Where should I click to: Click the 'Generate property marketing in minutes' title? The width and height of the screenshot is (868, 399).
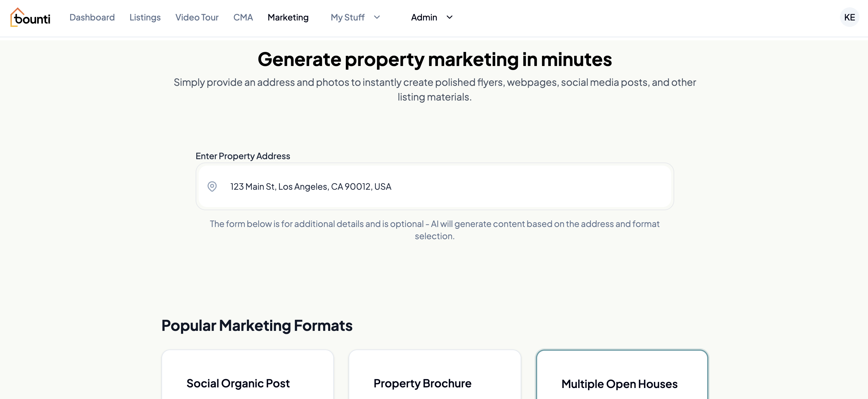(x=435, y=59)
